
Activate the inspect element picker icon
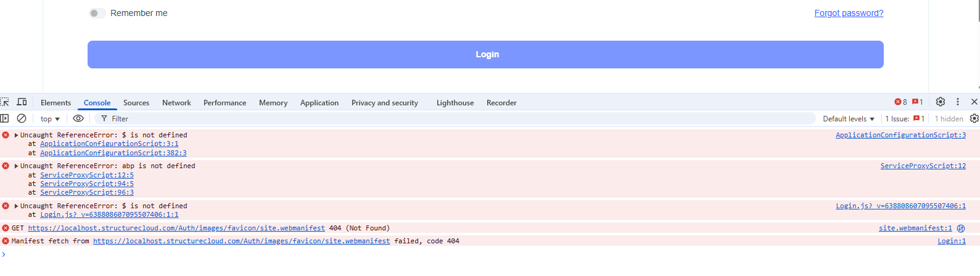5,102
